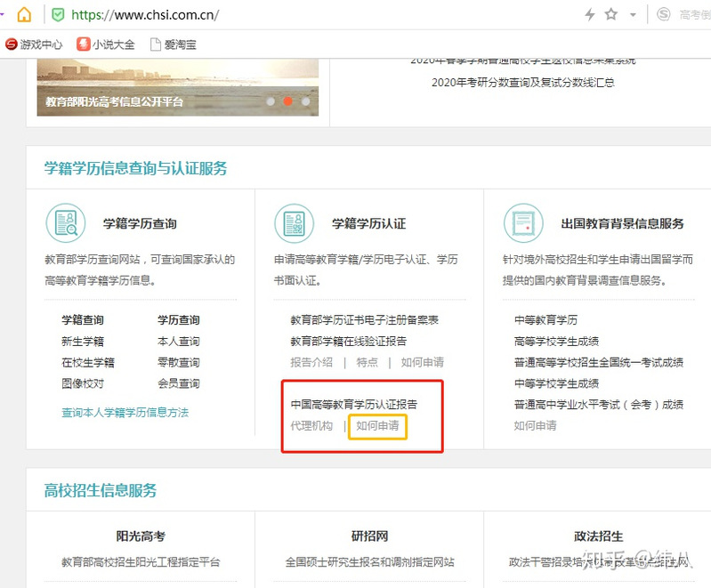
Task: Select the active orange carousel dot
Action: (x=288, y=101)
